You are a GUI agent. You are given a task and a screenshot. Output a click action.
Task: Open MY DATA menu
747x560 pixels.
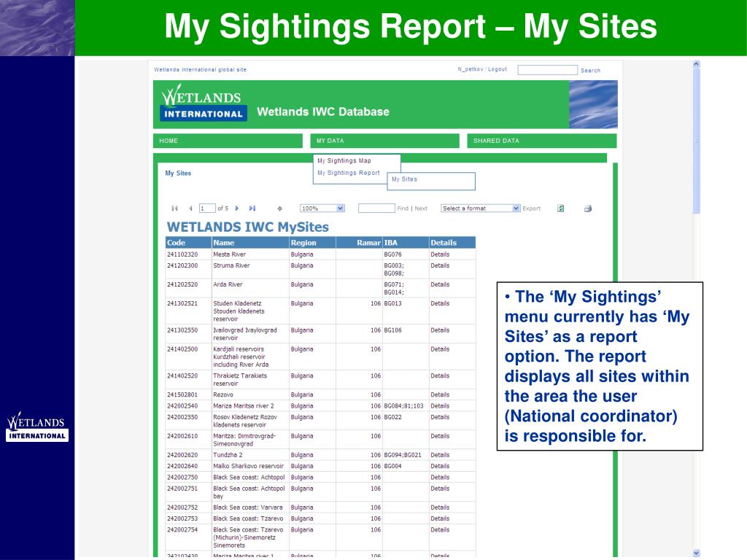click(385, 141)
